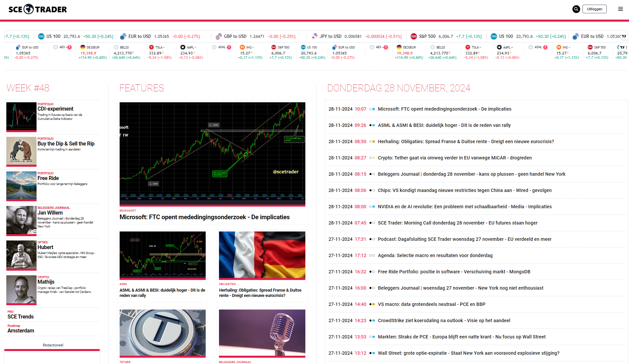Open the large Microsoft chart feature image
Image resolution: width=629 pixels, height=364 pixels.
pyautogui.click(x=212, y=154)
